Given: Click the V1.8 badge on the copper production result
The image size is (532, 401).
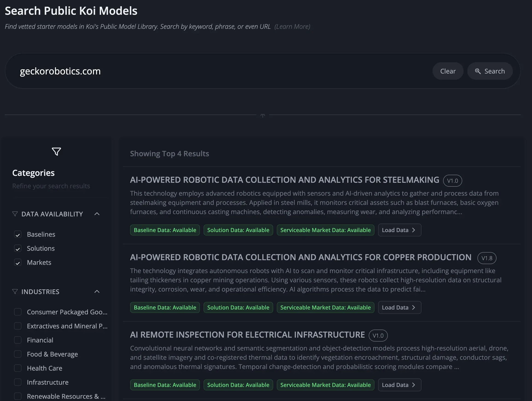Looking at the screenshot, I should 487,258.
